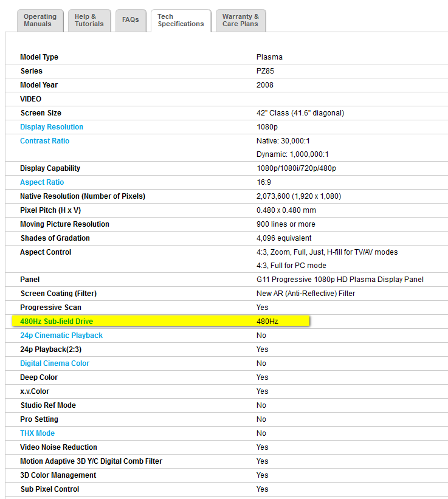The height and width of the screenshot is (499, 448).
Task: Click the Sub Pixel Control row label
Action: (x=49, y=489)
